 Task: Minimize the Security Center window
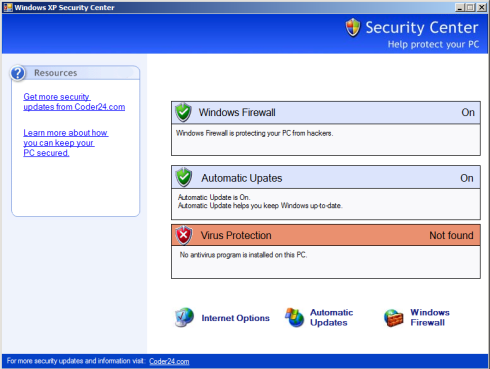(x=460, y=7)
